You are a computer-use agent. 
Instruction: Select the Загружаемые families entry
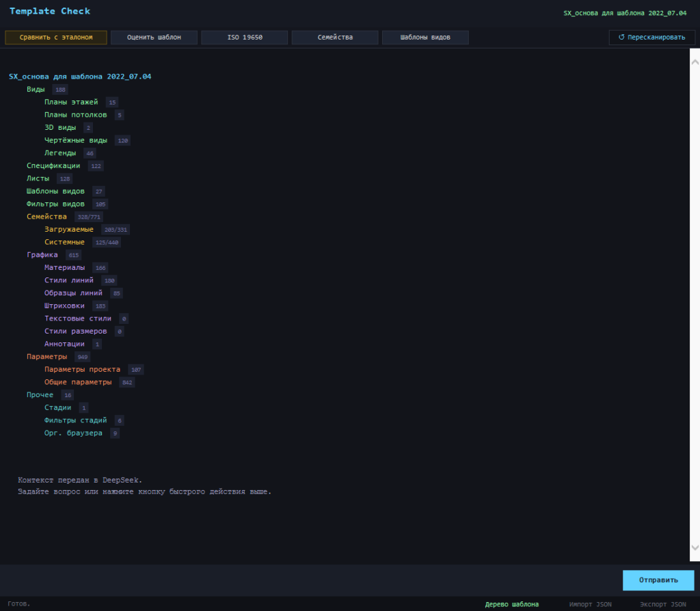[69, 230]
